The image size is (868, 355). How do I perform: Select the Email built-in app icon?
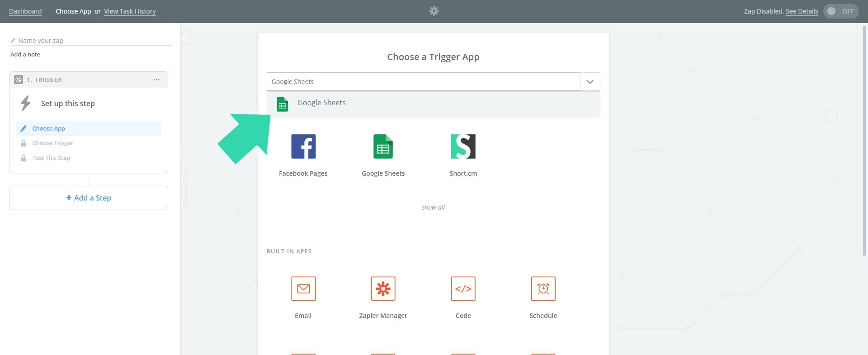(303, 289)
